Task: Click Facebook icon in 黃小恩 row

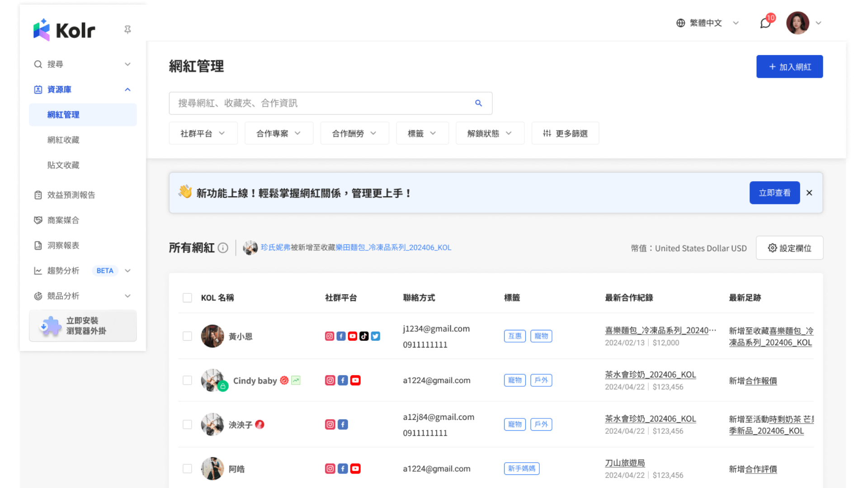Action: (341, 336)
